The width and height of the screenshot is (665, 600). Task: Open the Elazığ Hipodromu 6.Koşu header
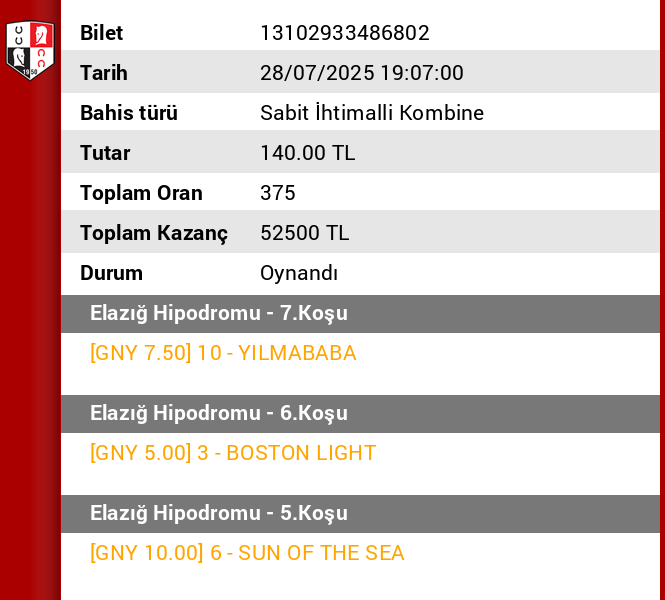(219, 413)
